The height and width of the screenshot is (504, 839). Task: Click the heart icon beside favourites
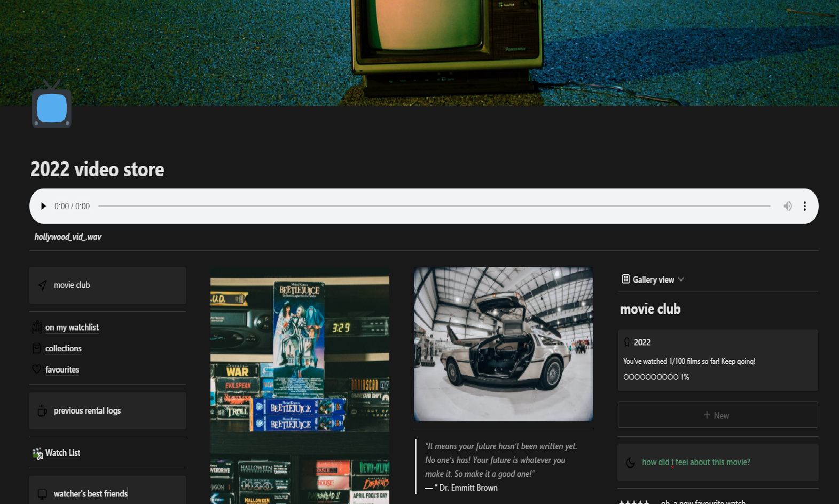[37, 369]
